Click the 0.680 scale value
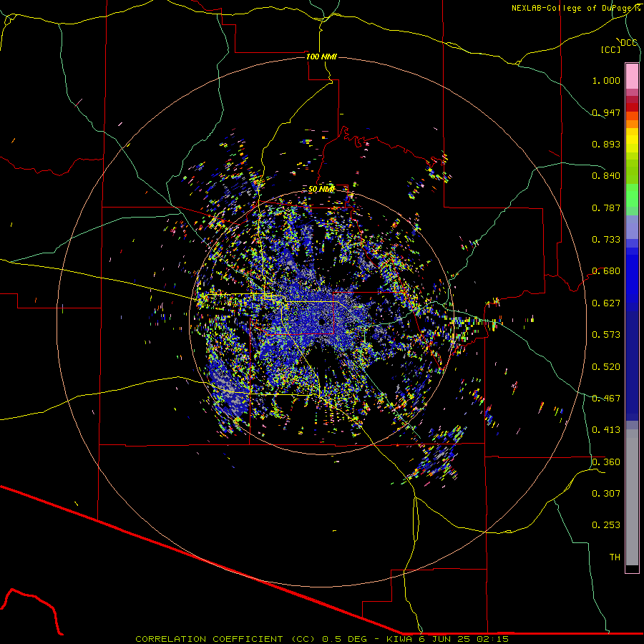This screenshot has height=644, width=644. 606,271
